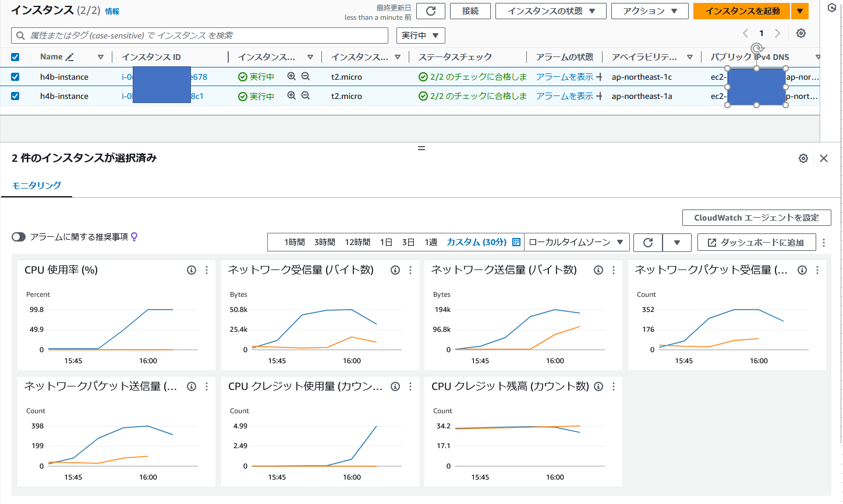Sort by アベイラビリティーゾーン column
This screenshot has height=504, width=843.
[x=690, y=57]
